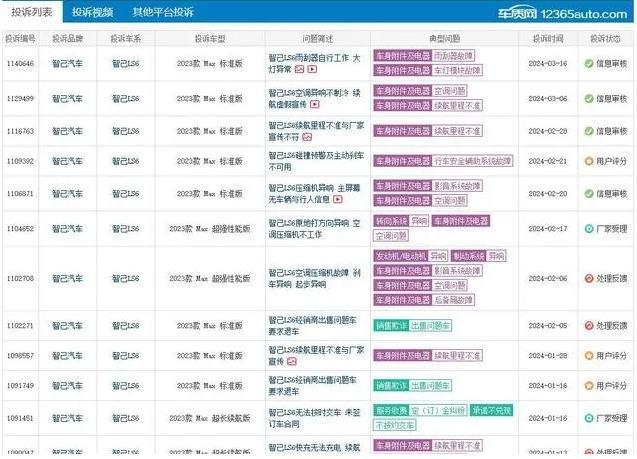This screenshot has width=637, height=459.
Task: Click 续航里程不准 tag in row 1116763
Action: (457, 131)
